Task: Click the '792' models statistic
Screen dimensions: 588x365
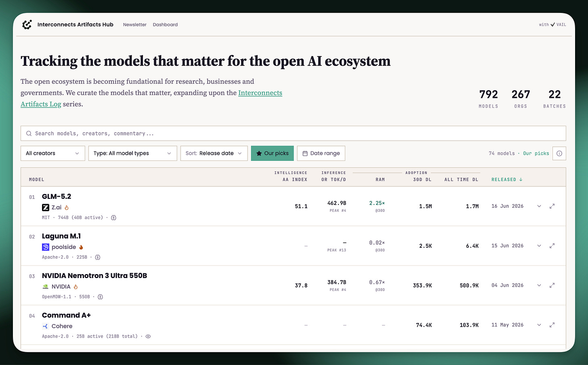Action: point(488,95)
